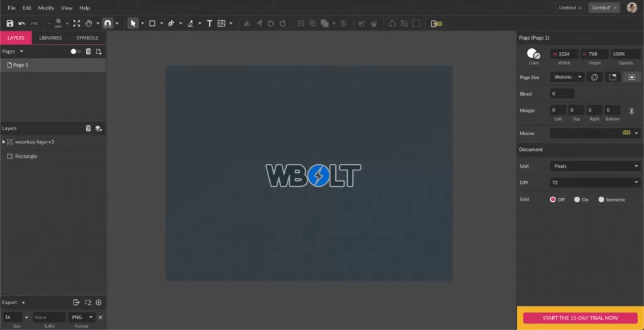Toggle the Pages panel switch

(75, 52)
